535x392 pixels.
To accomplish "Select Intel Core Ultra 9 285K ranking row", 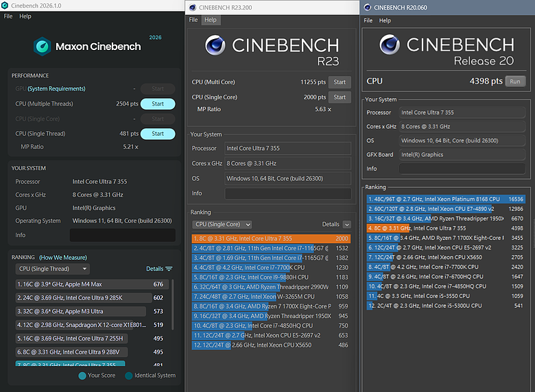I will point(91,298).
